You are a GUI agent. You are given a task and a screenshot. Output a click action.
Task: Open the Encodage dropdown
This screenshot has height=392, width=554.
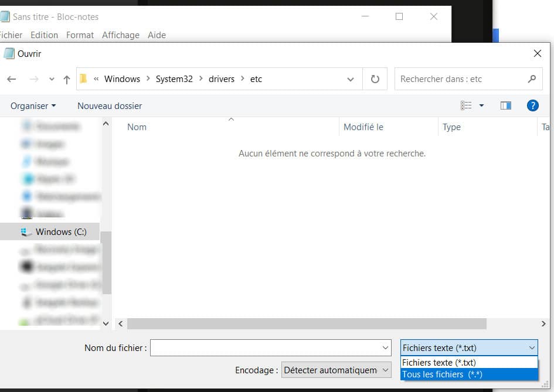click(x=336, y=370)
